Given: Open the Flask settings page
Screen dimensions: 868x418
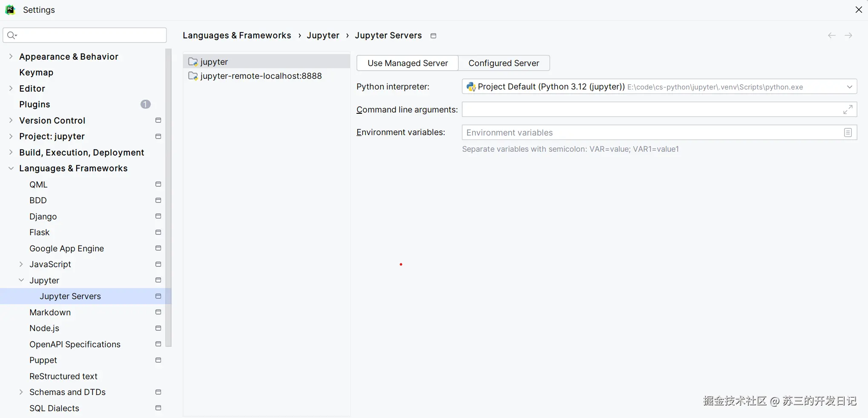Looking at the screenshot, I should point(40,232).
